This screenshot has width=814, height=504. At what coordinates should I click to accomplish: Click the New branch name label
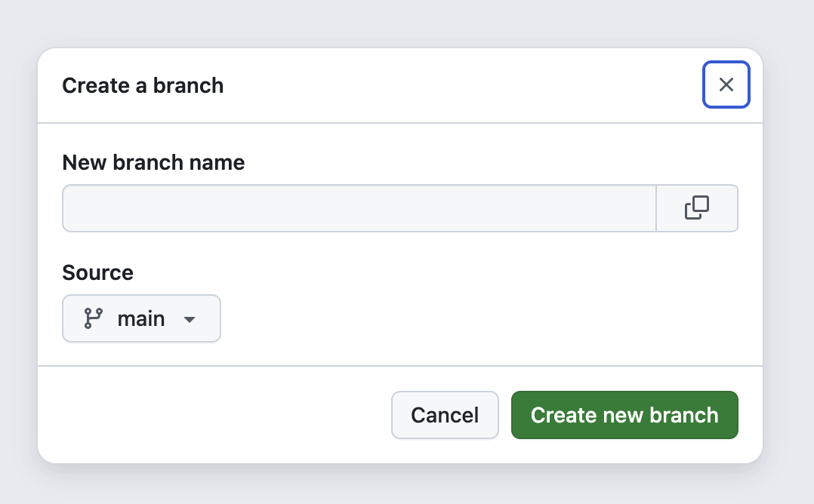(153, 162)
